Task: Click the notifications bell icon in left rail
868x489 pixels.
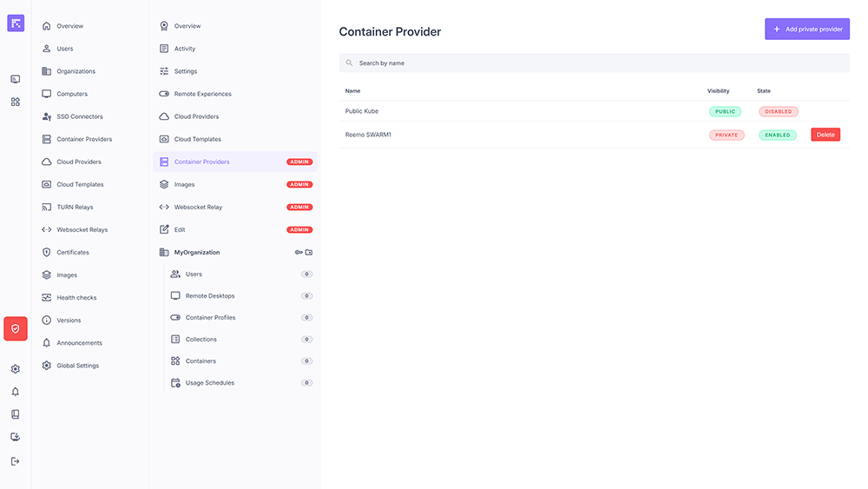Action: click(16, 392)
